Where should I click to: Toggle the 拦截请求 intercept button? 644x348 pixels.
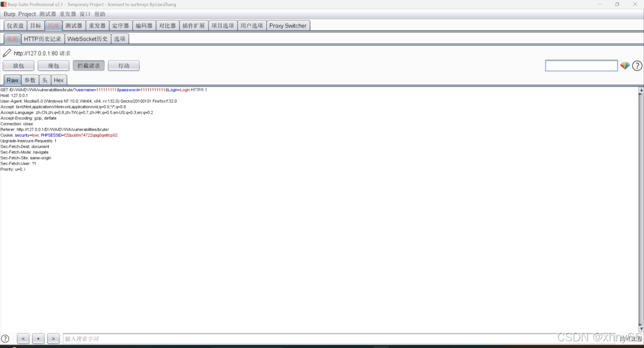(x=89, y=66)
